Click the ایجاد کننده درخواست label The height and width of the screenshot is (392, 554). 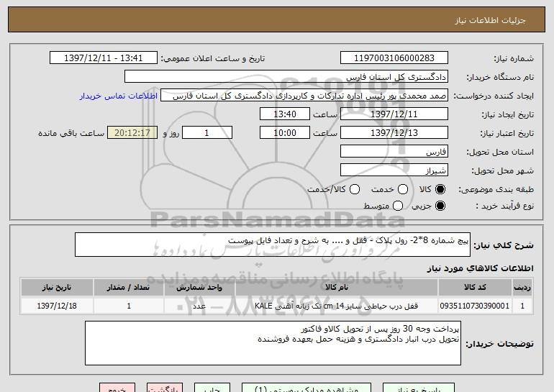tap(494, 96)
